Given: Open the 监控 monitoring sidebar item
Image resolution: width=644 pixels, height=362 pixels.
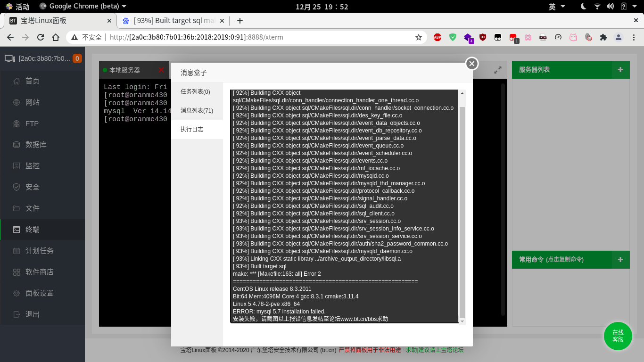Looking at the screenshot, I should tap(42, 166).
